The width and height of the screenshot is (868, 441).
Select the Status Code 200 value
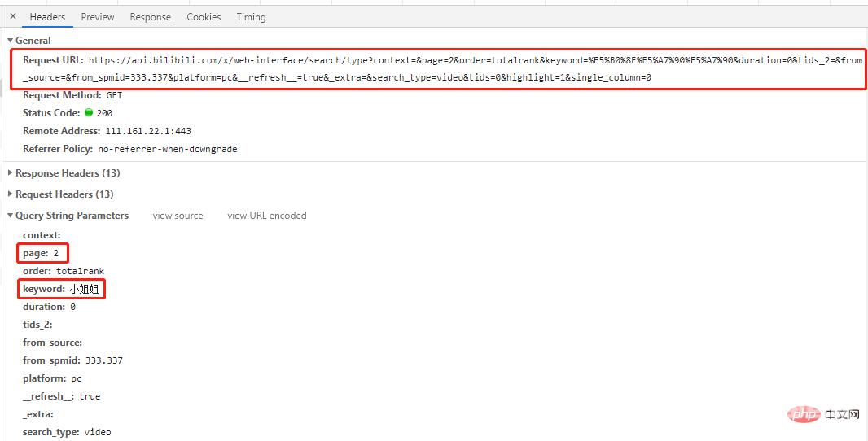[x=104, y=113]
